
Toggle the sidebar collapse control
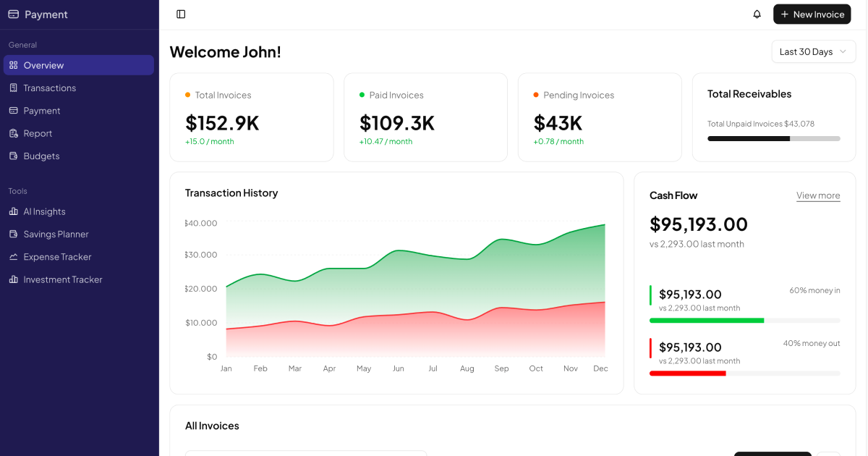pos(180,14)
